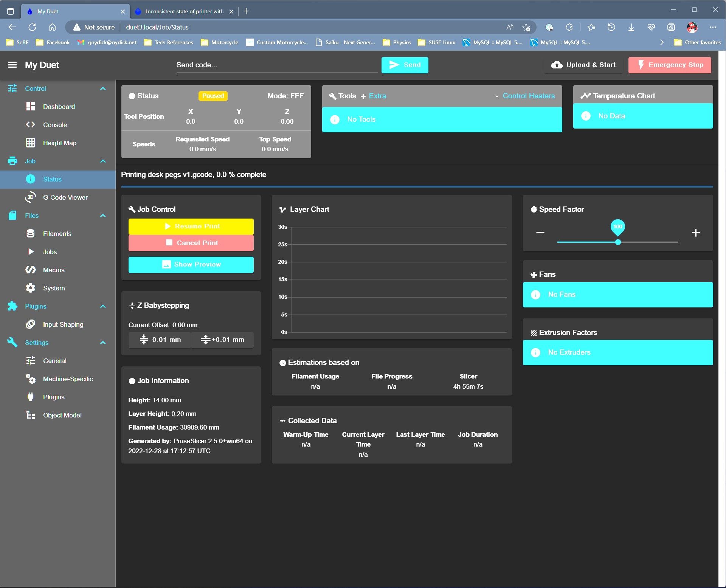Click the job progress bar
The width and height of the screenshot is (726, 588).
[x=417, y=186]
